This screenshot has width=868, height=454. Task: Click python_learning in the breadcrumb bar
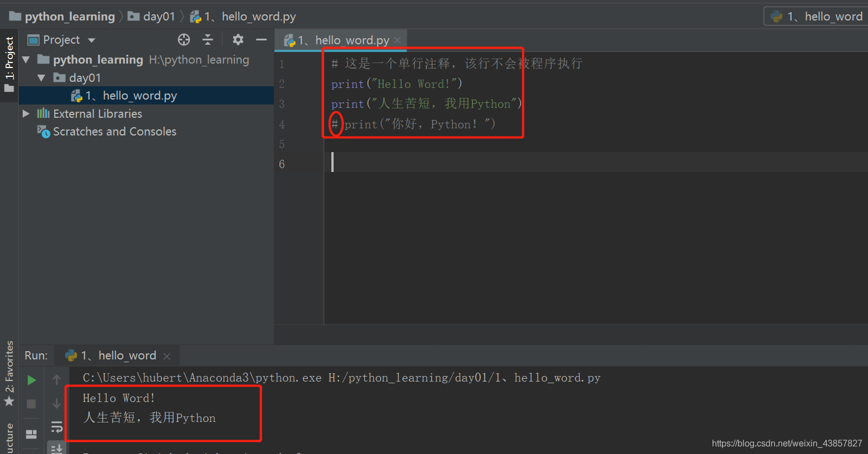click(63, 17)
